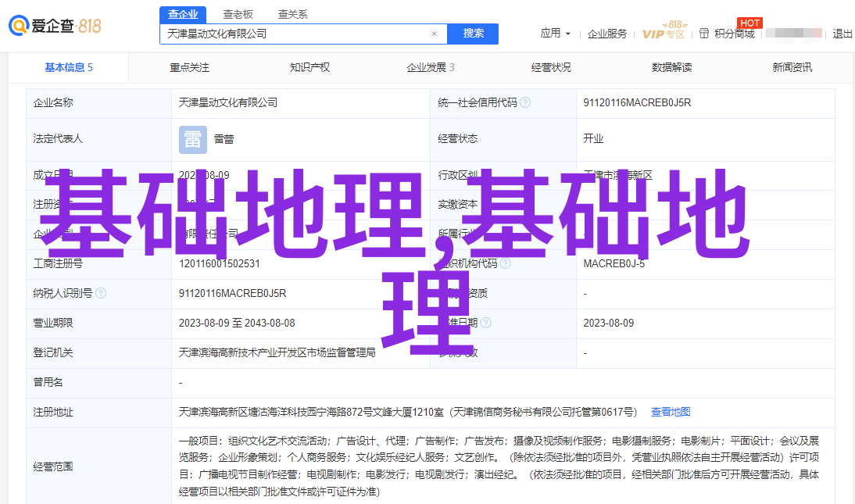The image size is (855, 504).
Task: Switch to the 查企业 search tab
Action: point(183,15)
